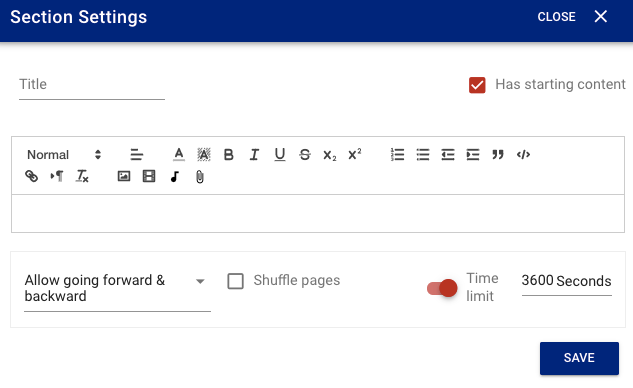Insert a code block
Image resolution: width=633 pixels, height=388 pixels.
pos(523,155)
